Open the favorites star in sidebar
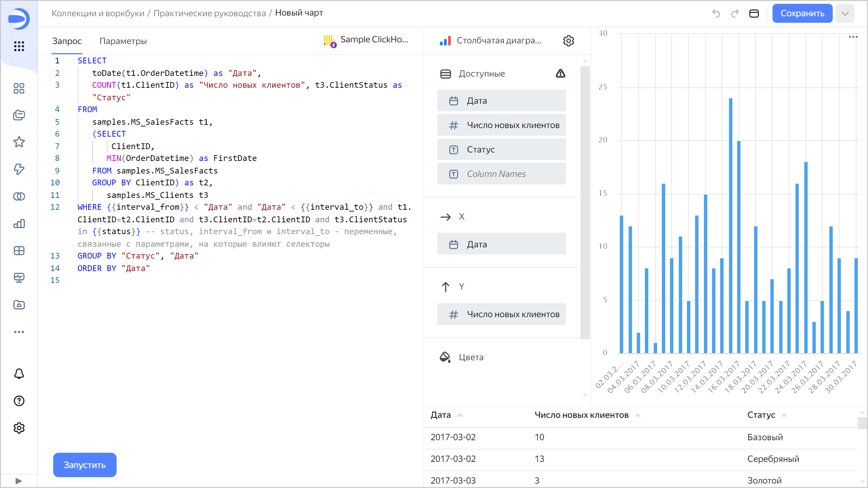The width and height of the screenshot is (868, 488). [19, 142]
